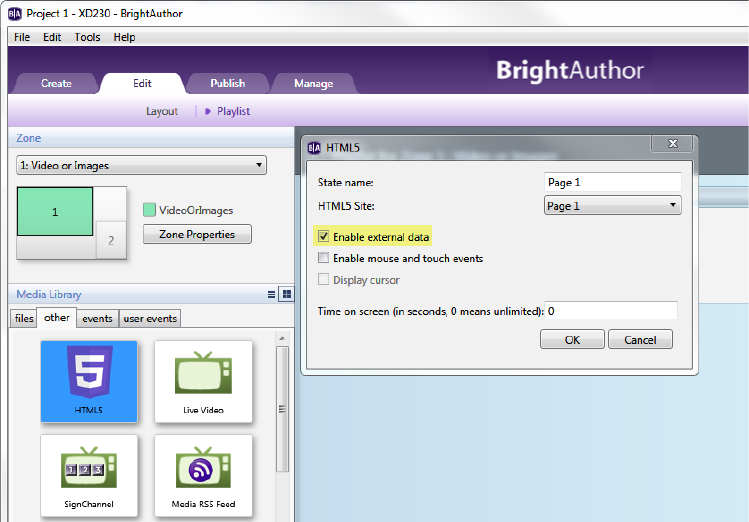
Task: Click the Media Library scroll up arrow
Action: (x=282, y=338)
